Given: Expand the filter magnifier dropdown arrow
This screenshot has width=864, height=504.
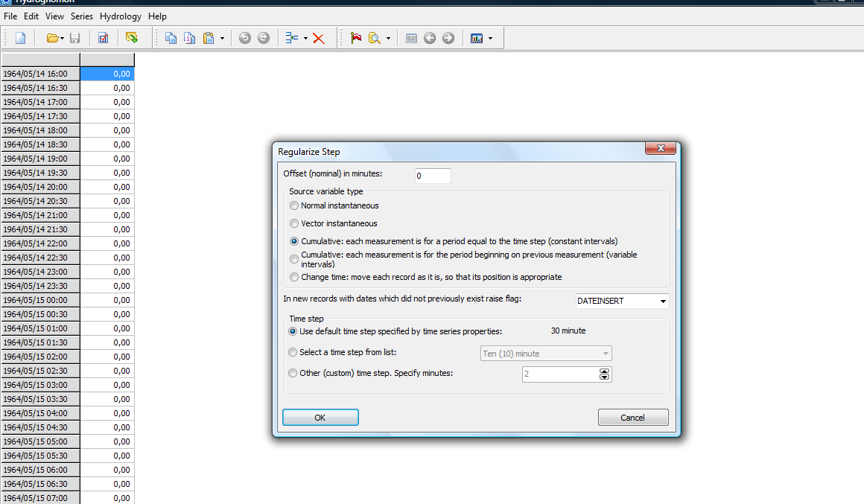Looking at the screenshot, I should 389,39.
